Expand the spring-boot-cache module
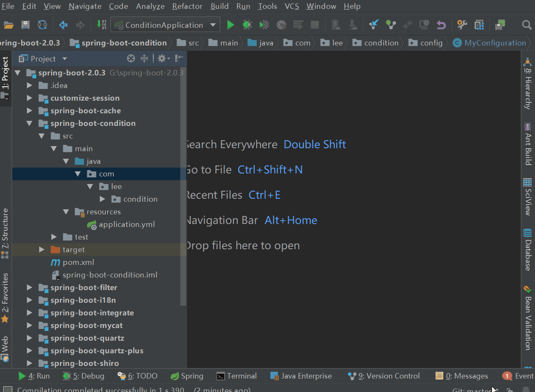The width and height of the screenshot is (535, 392). (29, 111)
